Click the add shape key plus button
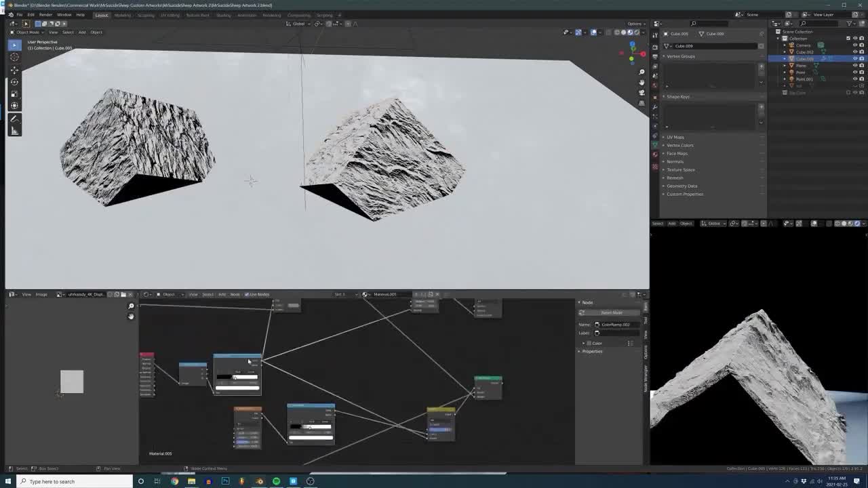 coord(761,107)
